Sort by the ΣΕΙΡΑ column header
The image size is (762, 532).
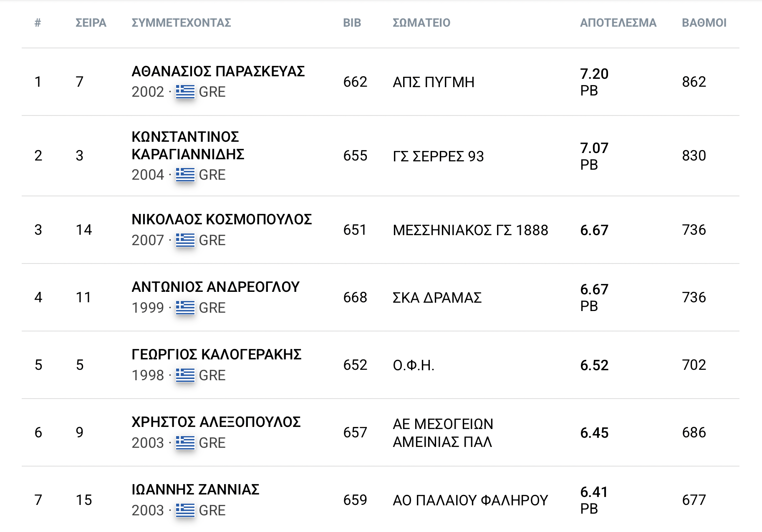[91, 23]
